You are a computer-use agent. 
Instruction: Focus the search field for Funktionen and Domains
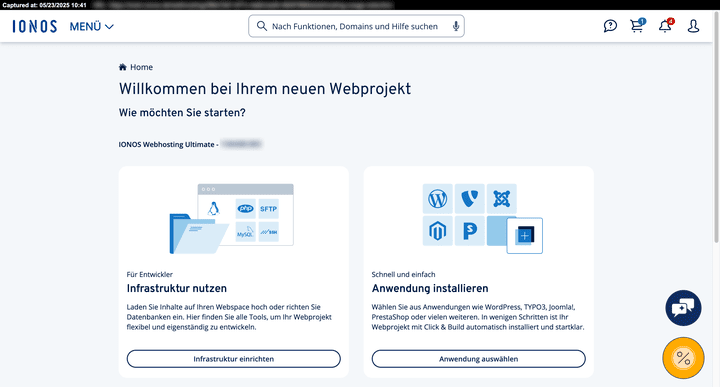[356, 26]
